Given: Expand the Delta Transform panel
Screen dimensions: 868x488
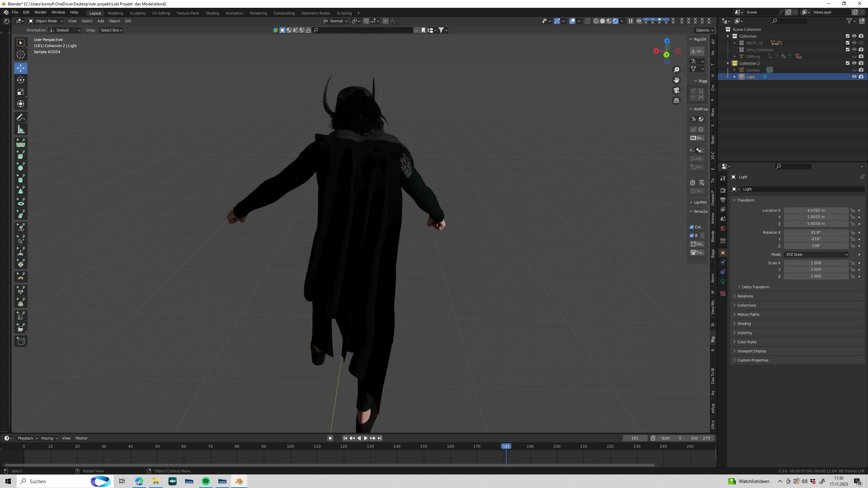Looking at the screenshot, I should pyautogui.click(x=755, y=287).
